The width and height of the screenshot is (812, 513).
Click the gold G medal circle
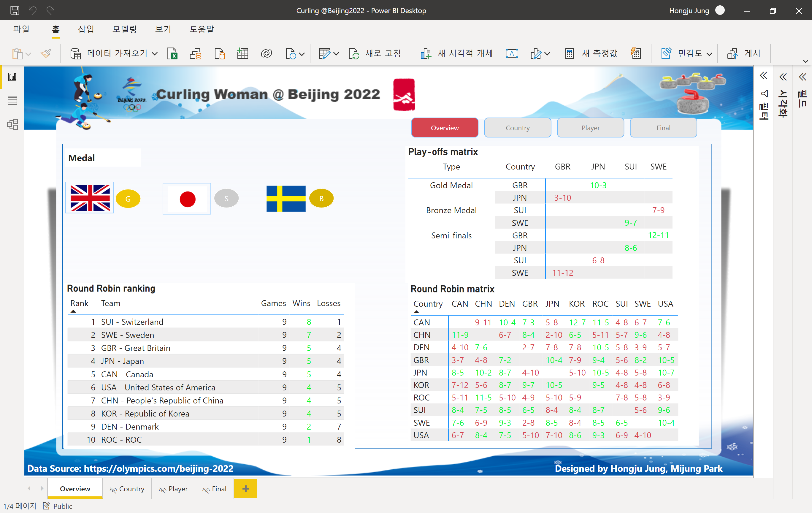128,199
